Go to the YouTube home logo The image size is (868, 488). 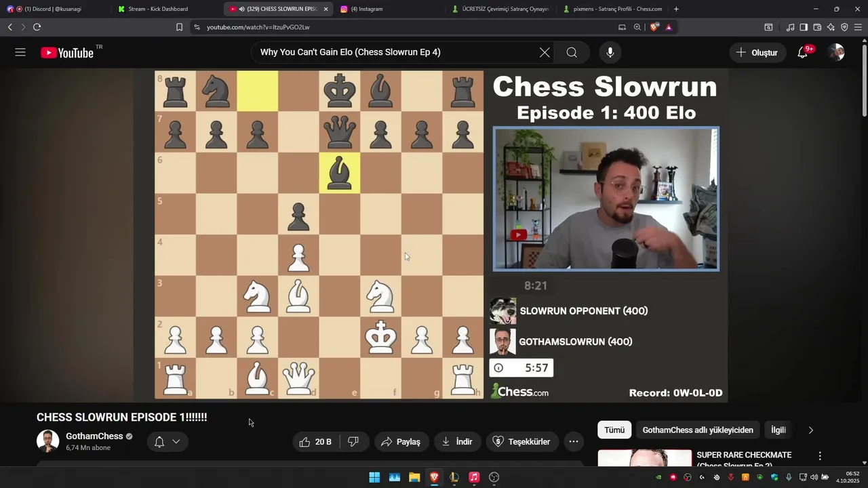[66, 53]
